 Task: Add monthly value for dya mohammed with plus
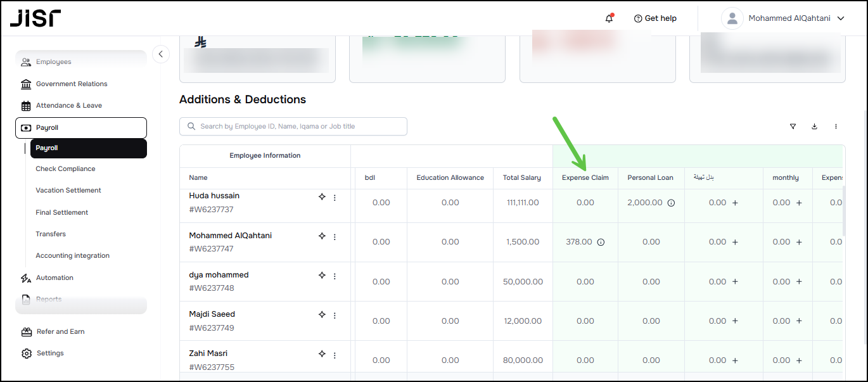click(x=799, y=282)
